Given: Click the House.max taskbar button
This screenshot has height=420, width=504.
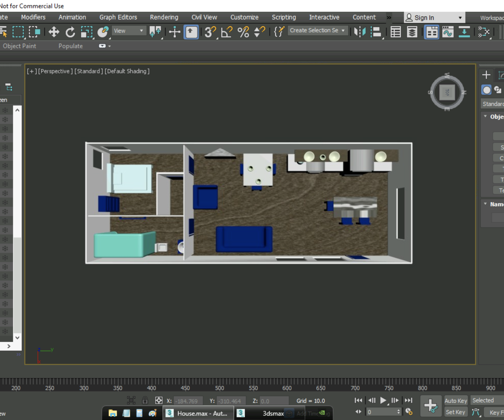Looking at the screenshot, I should 198,413.
